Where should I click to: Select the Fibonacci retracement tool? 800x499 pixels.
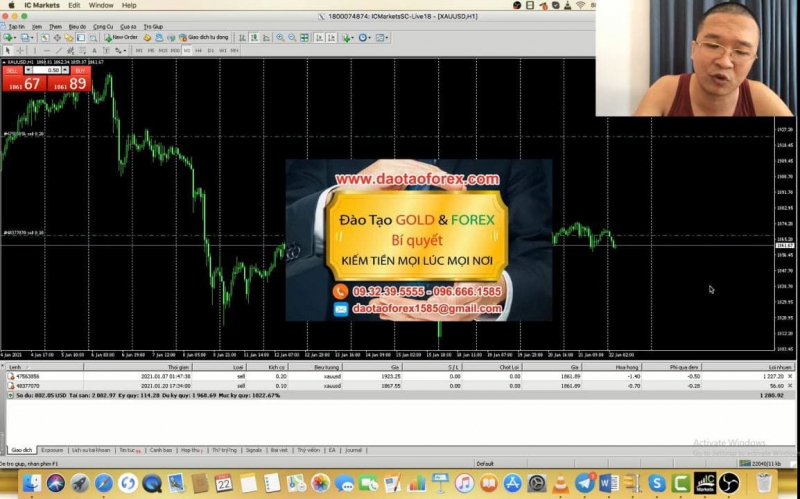[x=82, y=51]
